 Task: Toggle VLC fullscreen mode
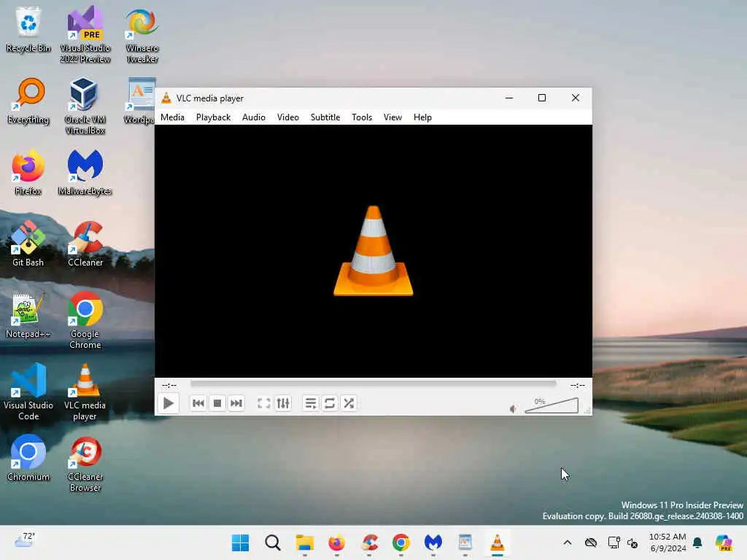pos(264,403)
